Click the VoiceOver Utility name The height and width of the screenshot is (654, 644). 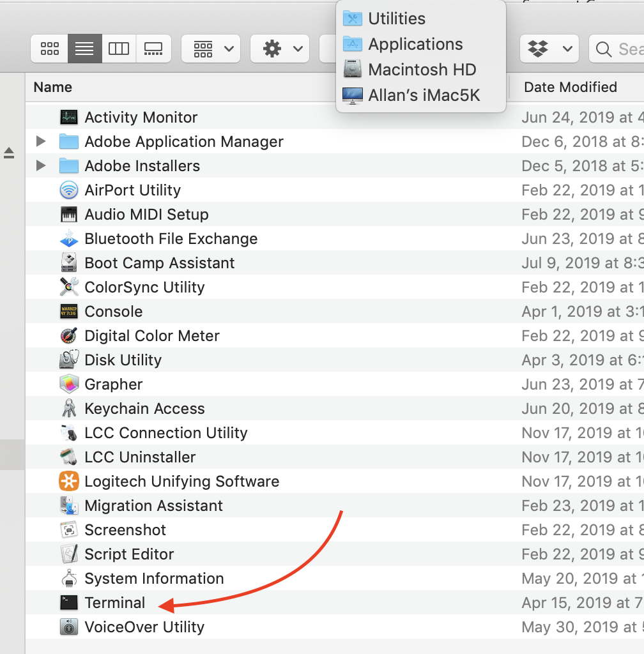(145, 627)
